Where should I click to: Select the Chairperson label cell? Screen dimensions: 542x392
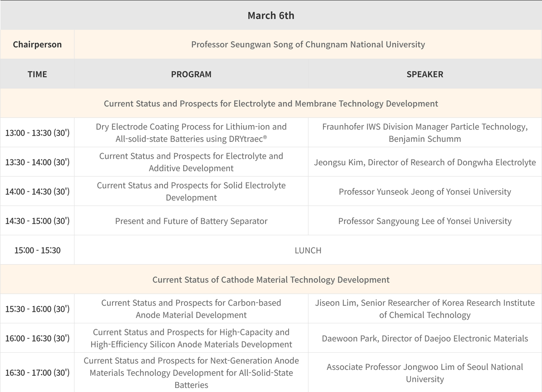pyautogui.click(x=37, y=44)
